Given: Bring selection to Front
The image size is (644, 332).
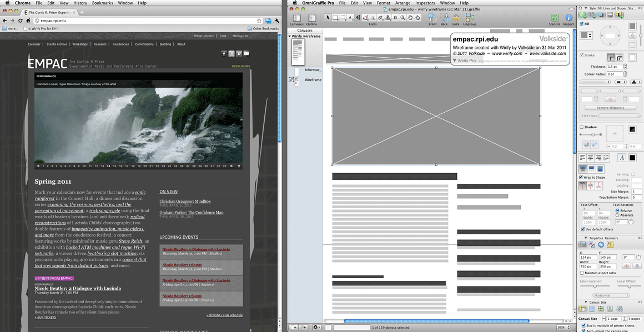Looking at the screenshot, I should [x=432, y=19].
